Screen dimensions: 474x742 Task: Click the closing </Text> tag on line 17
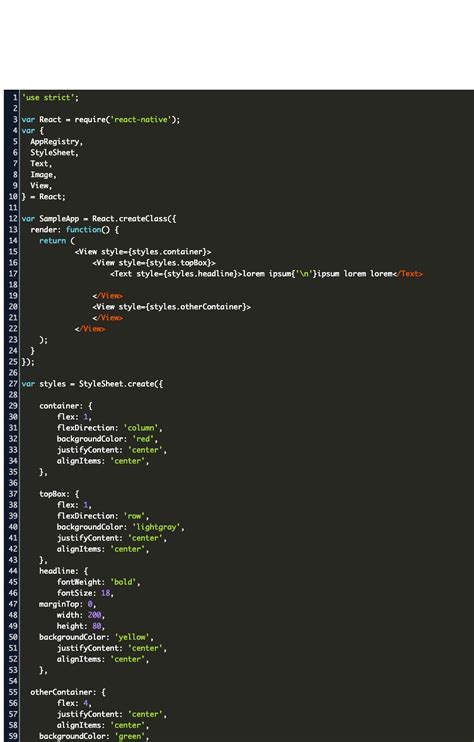pos(408,274)
